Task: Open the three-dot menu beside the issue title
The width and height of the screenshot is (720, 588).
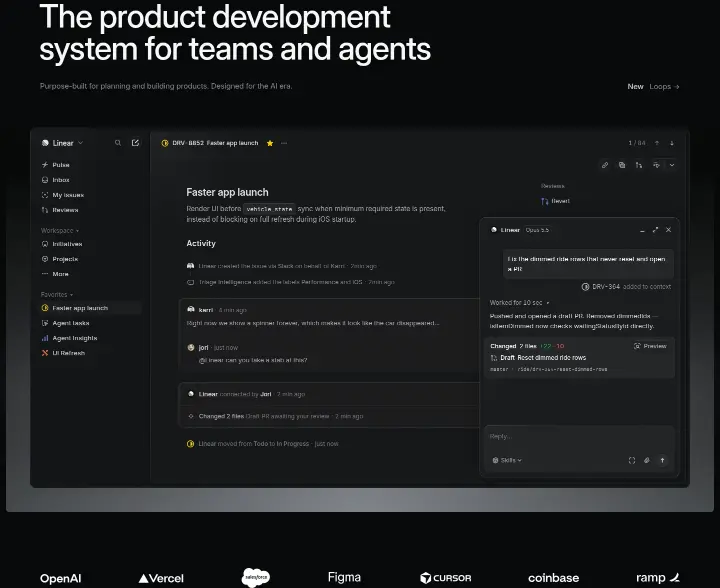Action: click(284, 143)
